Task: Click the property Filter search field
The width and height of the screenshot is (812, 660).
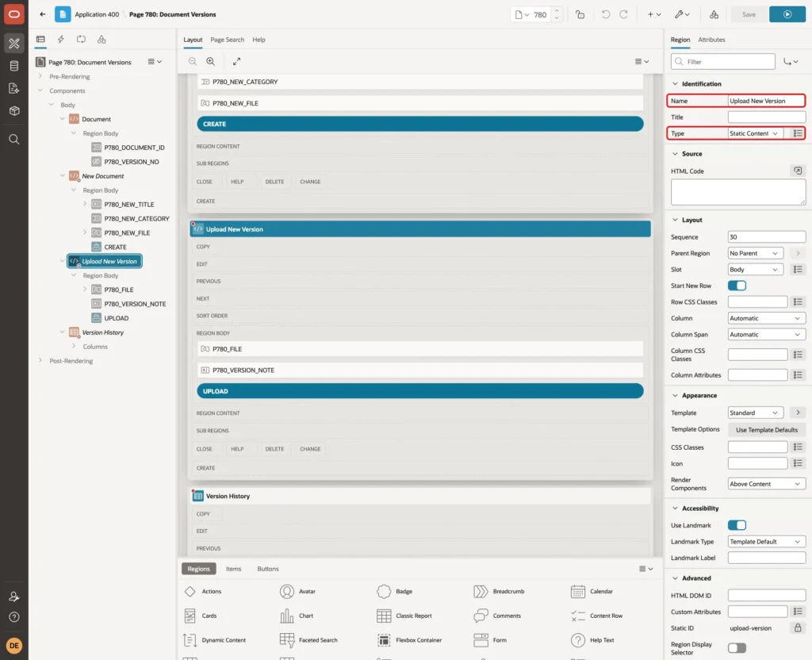Action: [x=723, y=62]
